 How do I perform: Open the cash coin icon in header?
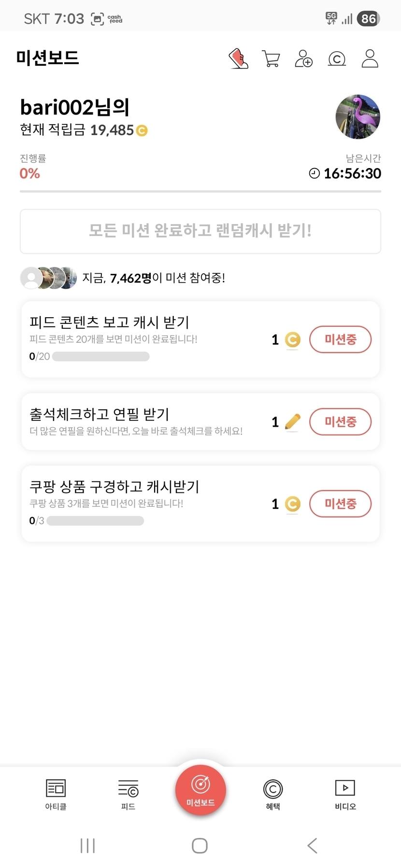click(337, 59)
